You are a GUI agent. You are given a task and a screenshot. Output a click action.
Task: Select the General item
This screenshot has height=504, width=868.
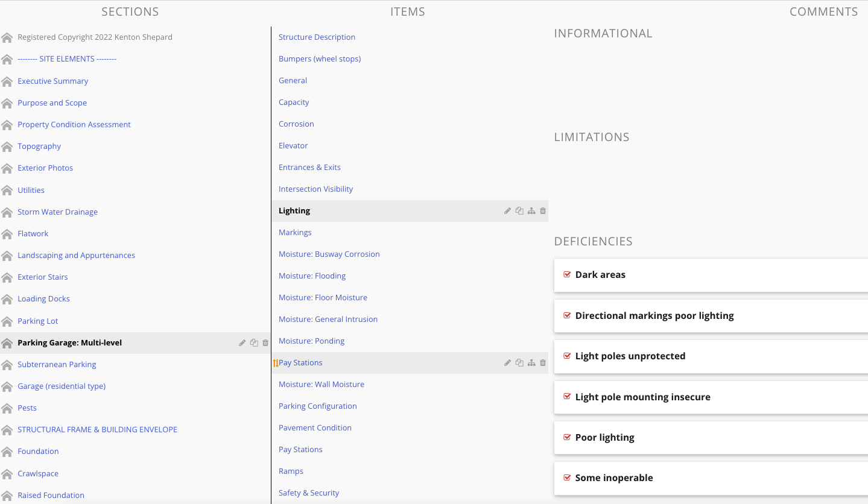click(293, 81)
